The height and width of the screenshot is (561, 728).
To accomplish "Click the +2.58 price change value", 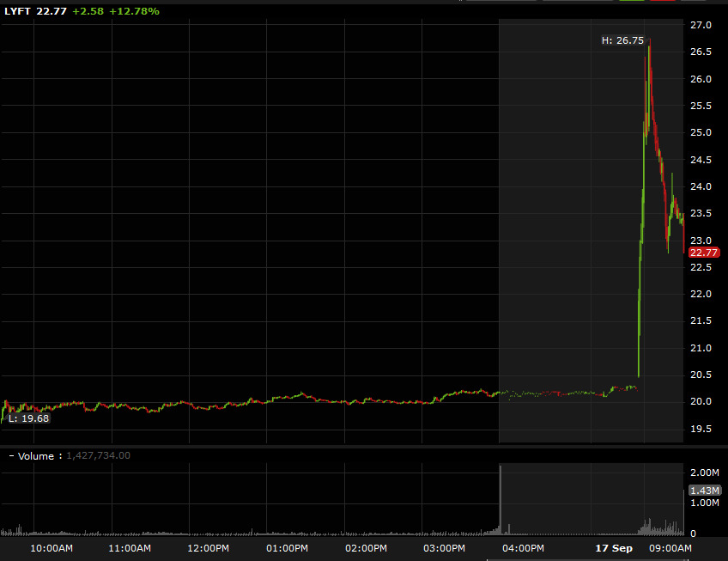I will 88,11.
